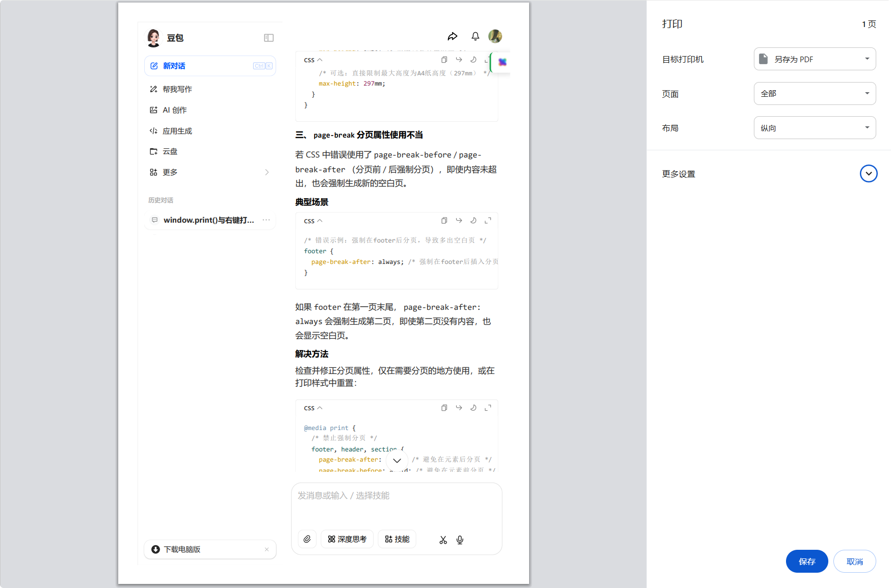Click the 保存 save button
This screenshot has width=891, height=588.
point(806,561)
